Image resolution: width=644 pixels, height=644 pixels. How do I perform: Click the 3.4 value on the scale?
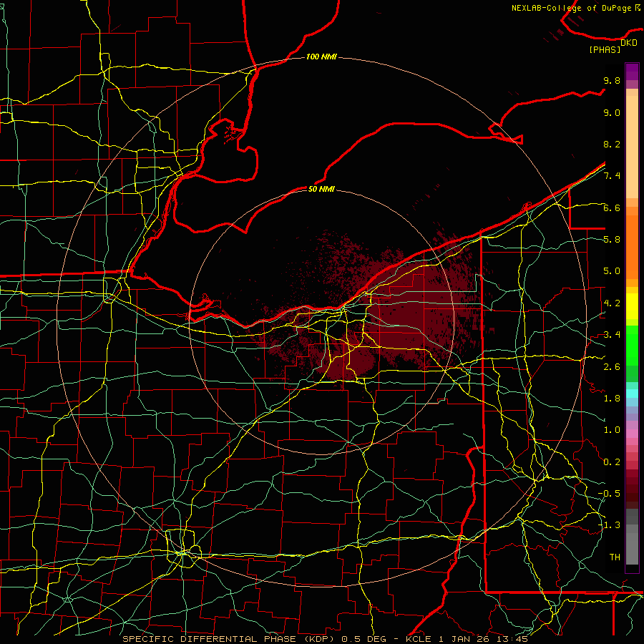click(x=612, y=335)
